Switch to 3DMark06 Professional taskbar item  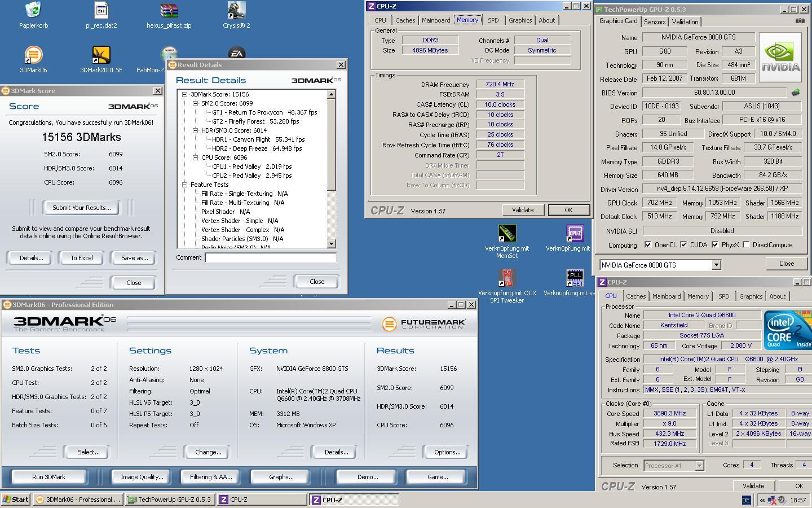coord(78,500)
